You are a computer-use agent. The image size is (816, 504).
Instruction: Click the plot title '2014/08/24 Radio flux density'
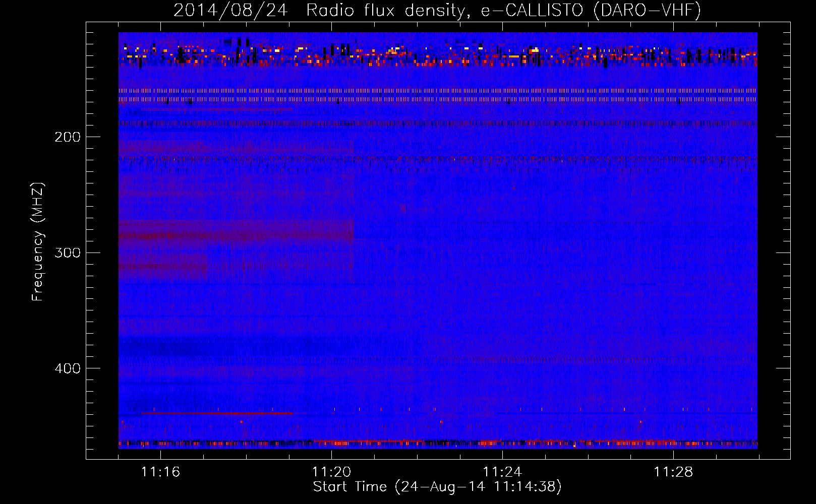pos(438,10)
